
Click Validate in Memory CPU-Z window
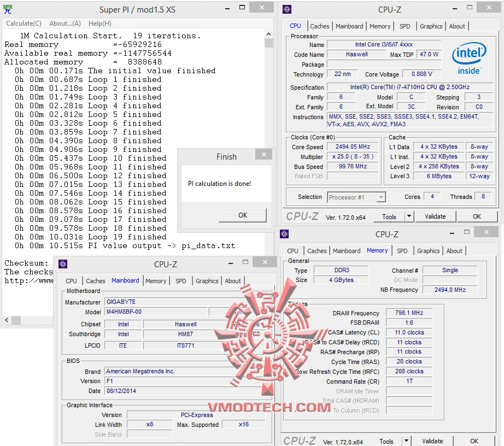432,442
